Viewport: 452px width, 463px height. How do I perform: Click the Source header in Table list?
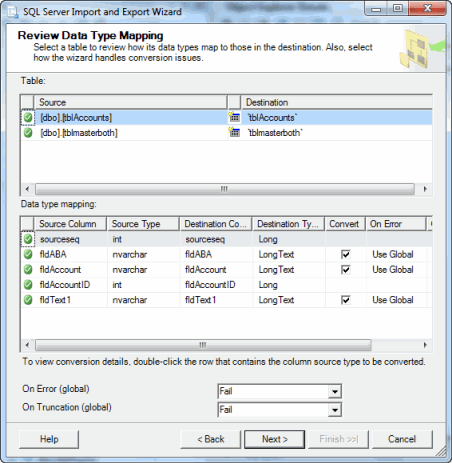pyautogui.click(x=130, y=102)
